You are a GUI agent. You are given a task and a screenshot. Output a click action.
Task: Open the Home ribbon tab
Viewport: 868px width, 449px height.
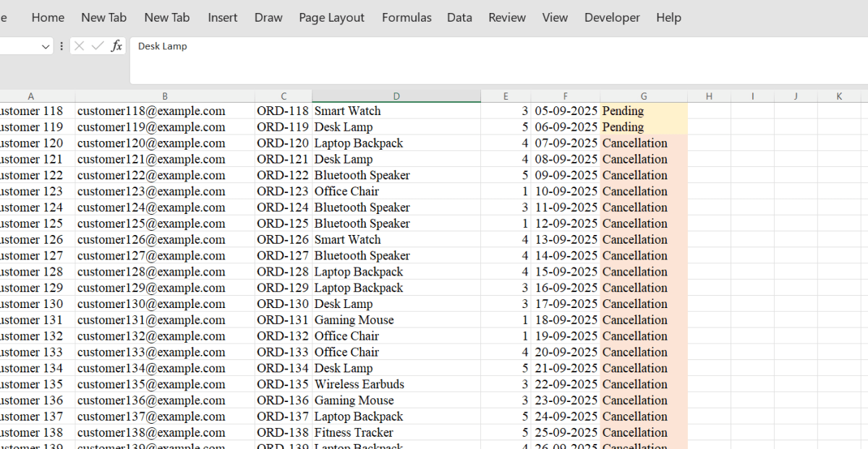[x=48, y=17]
